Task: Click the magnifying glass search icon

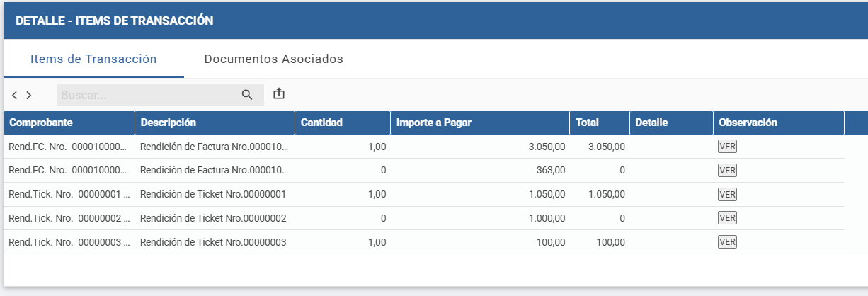Action: [x=247, y=95]
